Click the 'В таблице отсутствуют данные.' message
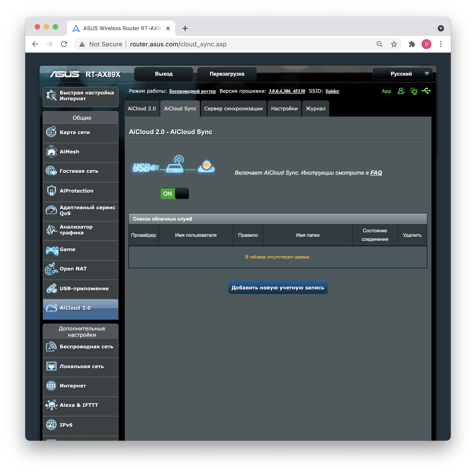This screenshot has width=476, height=474. (x=278, y=257)
